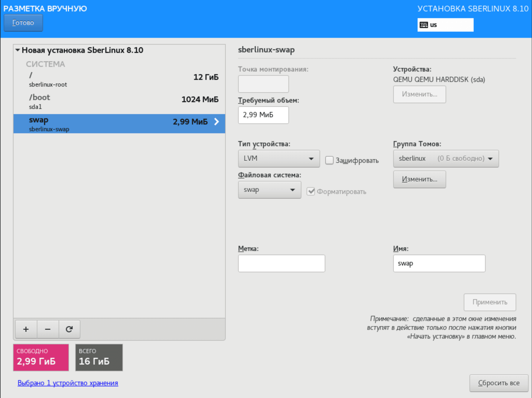
Task: Click the Имя input field containing swap
Action: click(x=439, y=263)
